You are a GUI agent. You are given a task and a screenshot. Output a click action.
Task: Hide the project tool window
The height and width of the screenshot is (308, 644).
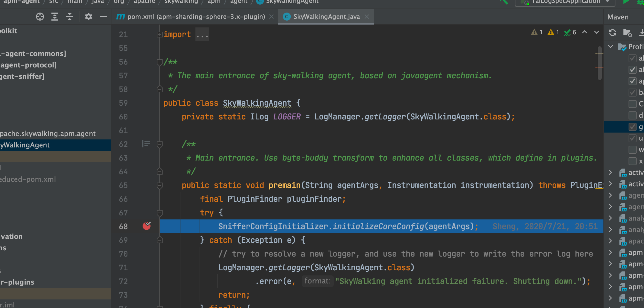pos(103,17)
